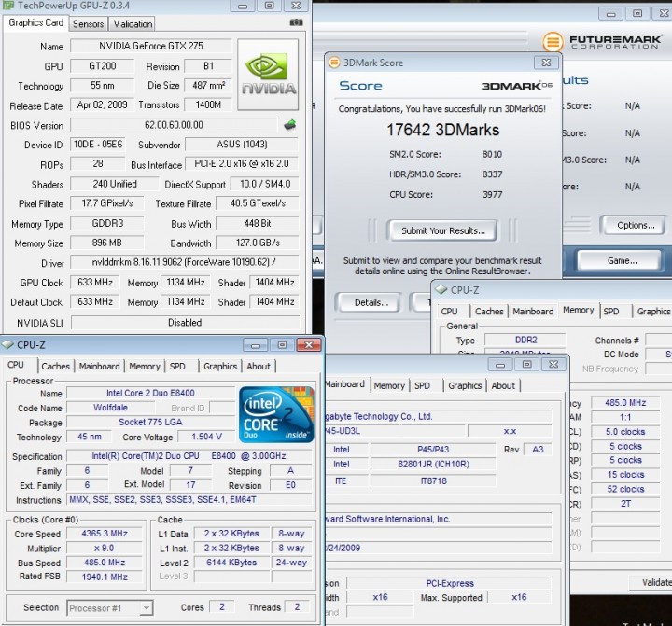672x626 pixels.
Task: Click the Driver version field in GPU-Z
Action: point(185,262)
